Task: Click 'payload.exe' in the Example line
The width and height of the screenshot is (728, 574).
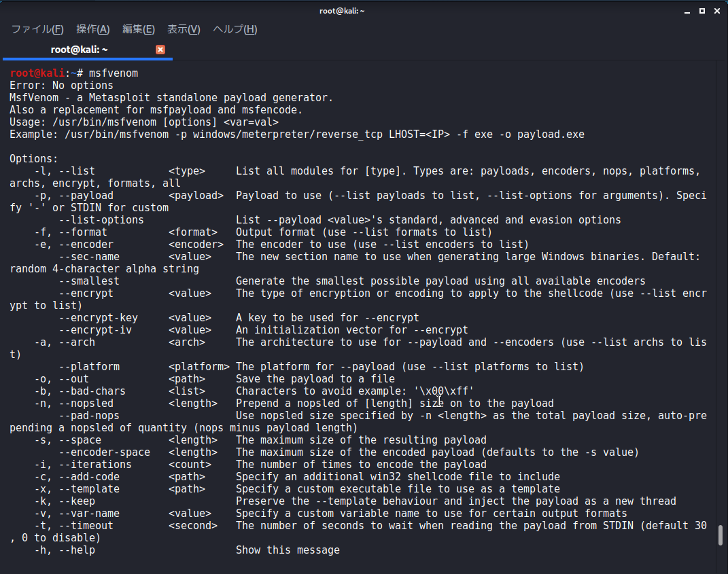Action: click(551, 134)
